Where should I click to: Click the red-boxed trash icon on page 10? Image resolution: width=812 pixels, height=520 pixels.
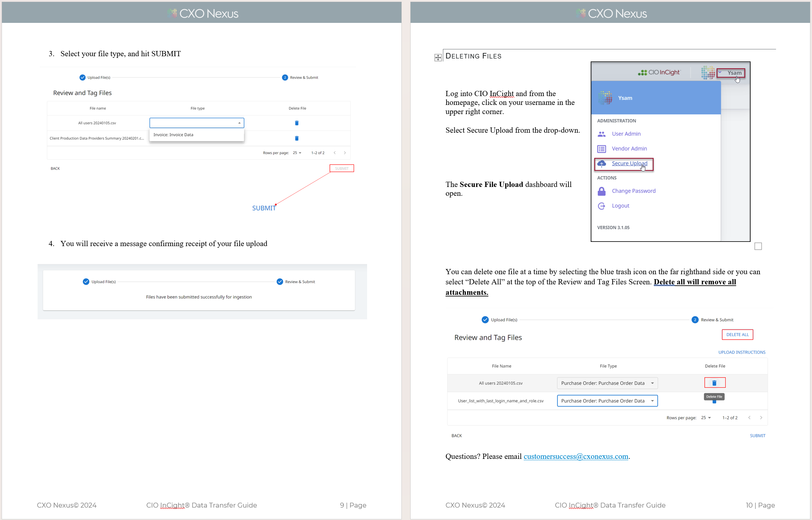pyautogui.click(x=715, y=383)
